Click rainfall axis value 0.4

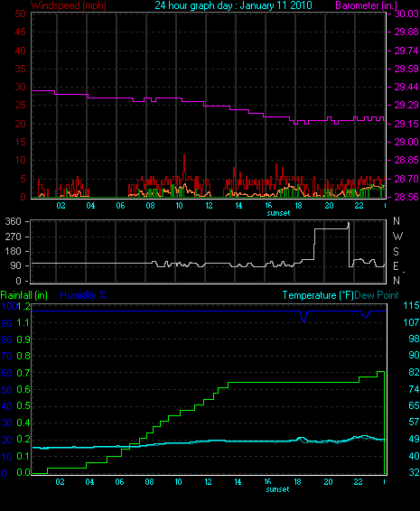click(x=23, y=423)
